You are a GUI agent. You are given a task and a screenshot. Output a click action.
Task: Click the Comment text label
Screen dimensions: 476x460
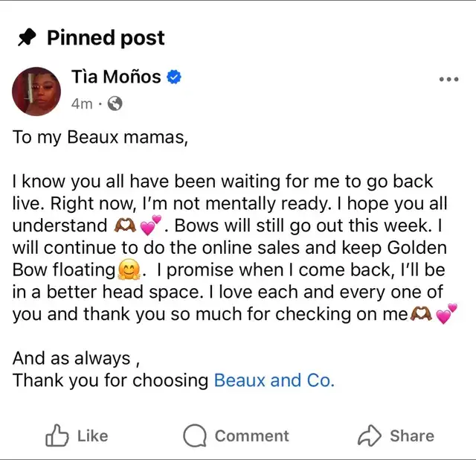pos(251,436)
